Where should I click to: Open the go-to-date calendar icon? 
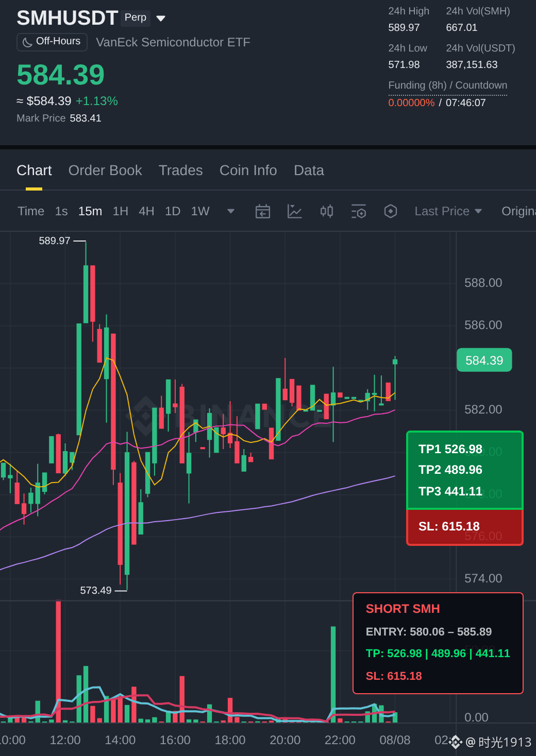pyautogui.click(x=263, y=211)
